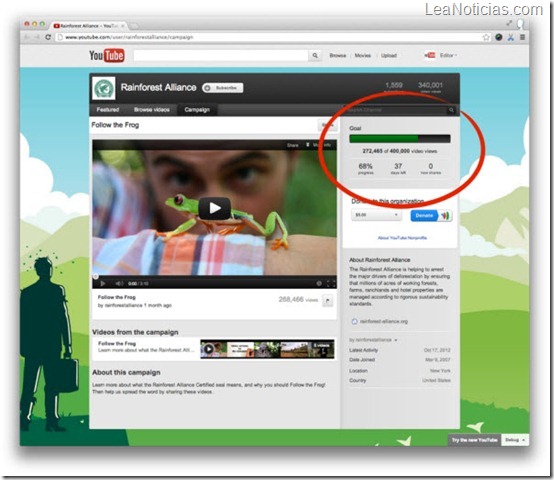554x480 pixels.
Task: Open the About YouTube Nonprofits link
Action: coord(402,238)
